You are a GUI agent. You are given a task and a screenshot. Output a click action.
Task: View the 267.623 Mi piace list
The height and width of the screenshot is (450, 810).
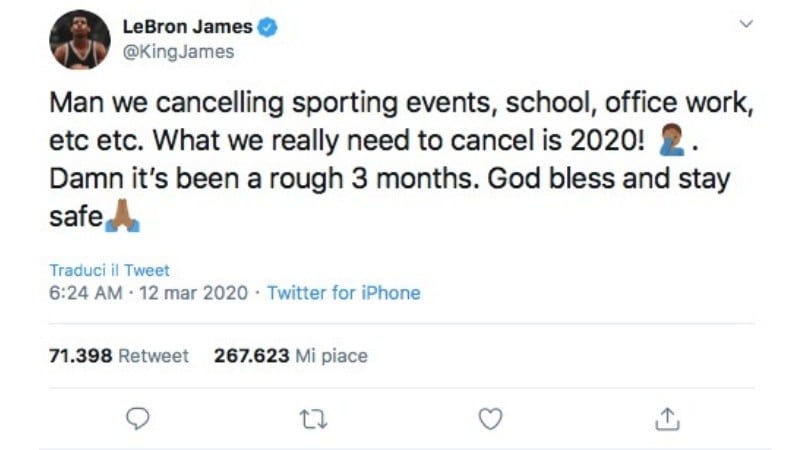[291, 355]
